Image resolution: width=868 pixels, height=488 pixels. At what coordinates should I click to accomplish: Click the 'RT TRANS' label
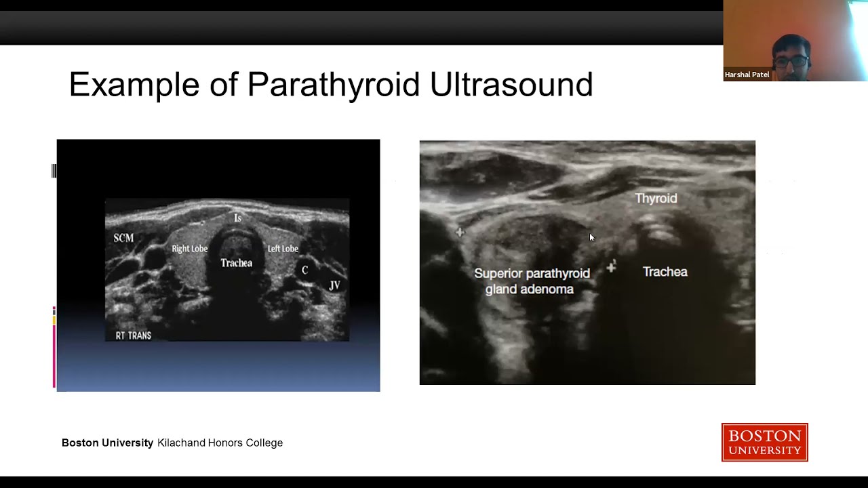tap(133, 335)
